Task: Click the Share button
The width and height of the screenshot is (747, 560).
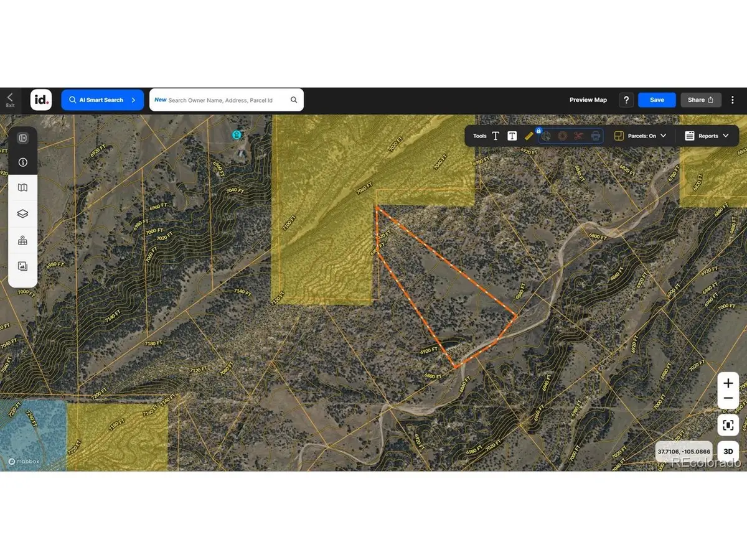Action: click(700, 100)
